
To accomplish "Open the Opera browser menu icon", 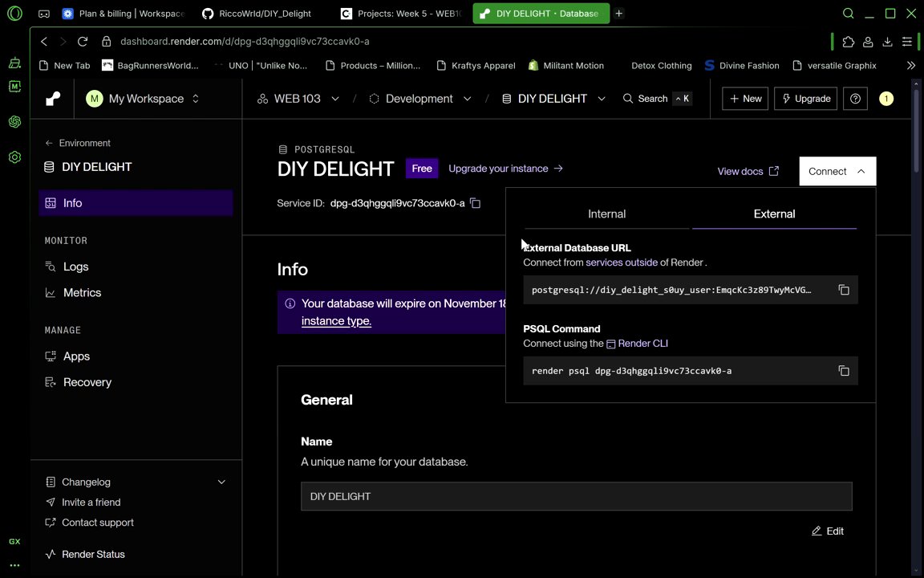I will click(14, 13).
